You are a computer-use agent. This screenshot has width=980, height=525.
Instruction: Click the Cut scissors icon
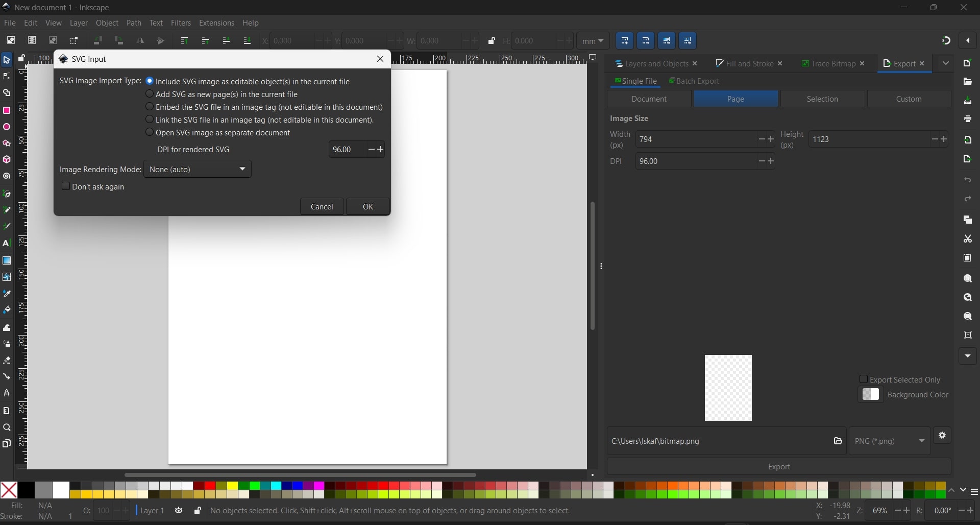[967, 239]
